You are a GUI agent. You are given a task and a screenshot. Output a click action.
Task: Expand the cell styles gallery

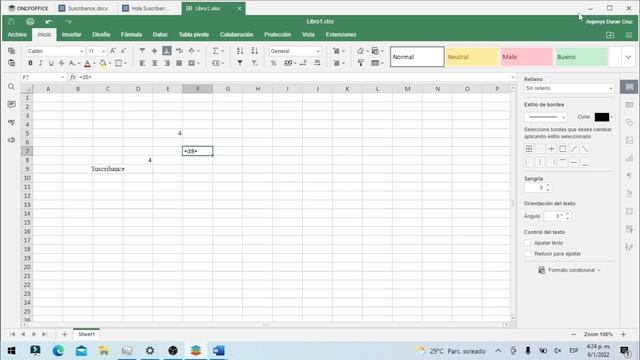pos(628,57)
